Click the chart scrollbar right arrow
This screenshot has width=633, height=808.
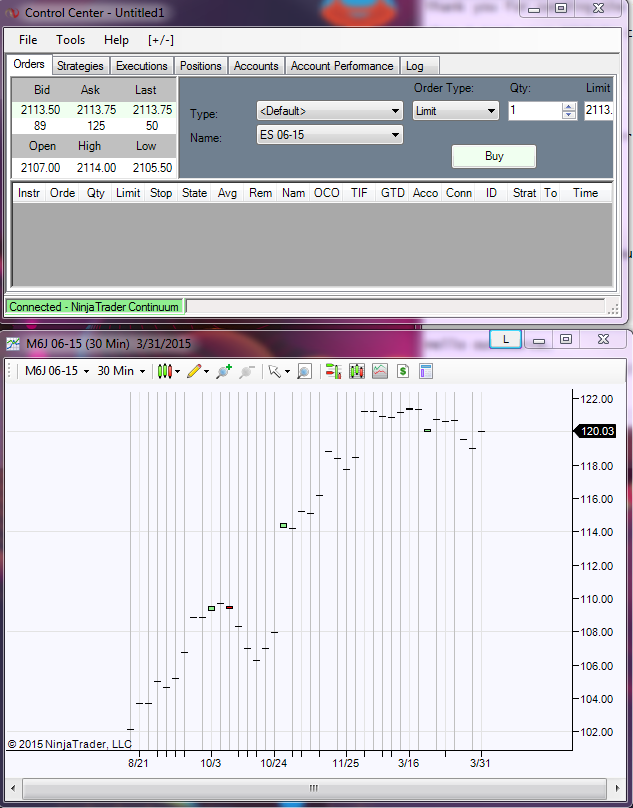coord(617,788)
